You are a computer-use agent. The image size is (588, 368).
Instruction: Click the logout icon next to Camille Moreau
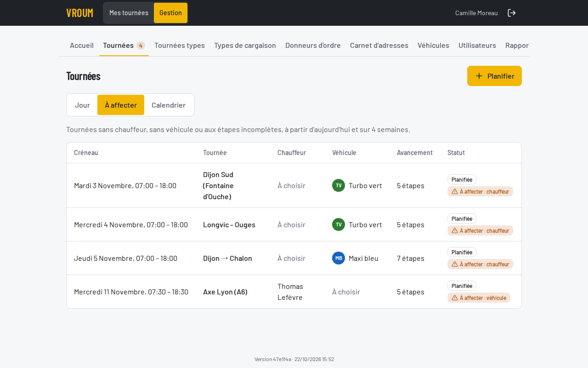[x=512, y=13]
